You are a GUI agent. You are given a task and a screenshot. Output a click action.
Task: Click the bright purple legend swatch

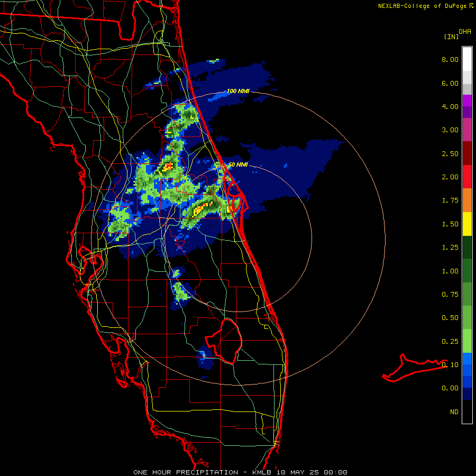click(467, 100)
